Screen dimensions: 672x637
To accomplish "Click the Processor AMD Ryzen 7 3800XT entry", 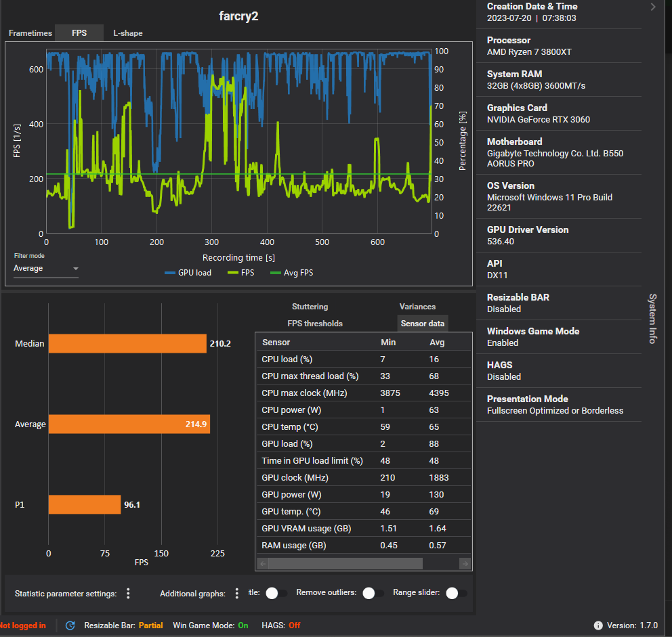I will [558, 46].
